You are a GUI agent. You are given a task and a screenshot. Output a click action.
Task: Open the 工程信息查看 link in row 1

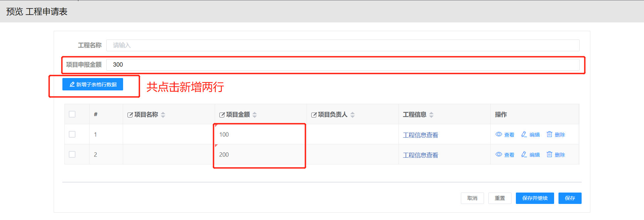[x=420, y=135]
